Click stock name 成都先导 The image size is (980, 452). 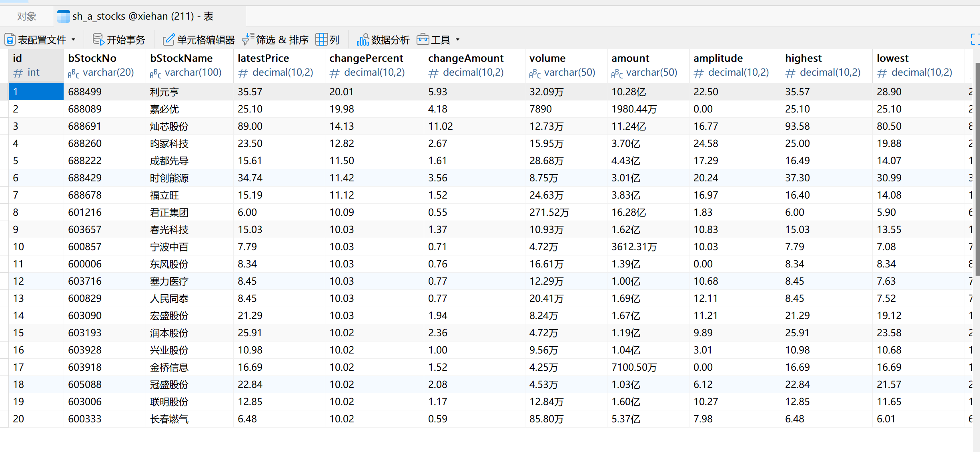169,161
